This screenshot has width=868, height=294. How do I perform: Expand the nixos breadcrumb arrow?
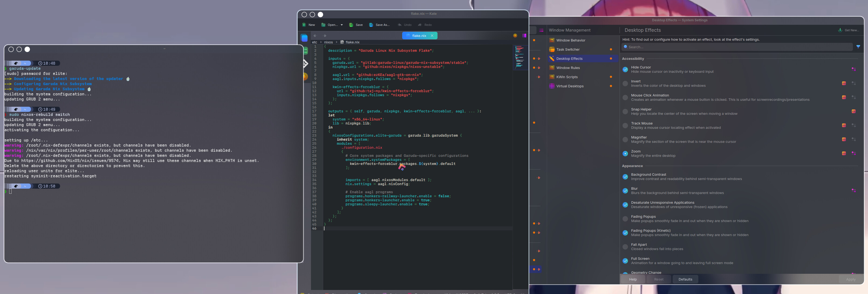tap(337, 42)
